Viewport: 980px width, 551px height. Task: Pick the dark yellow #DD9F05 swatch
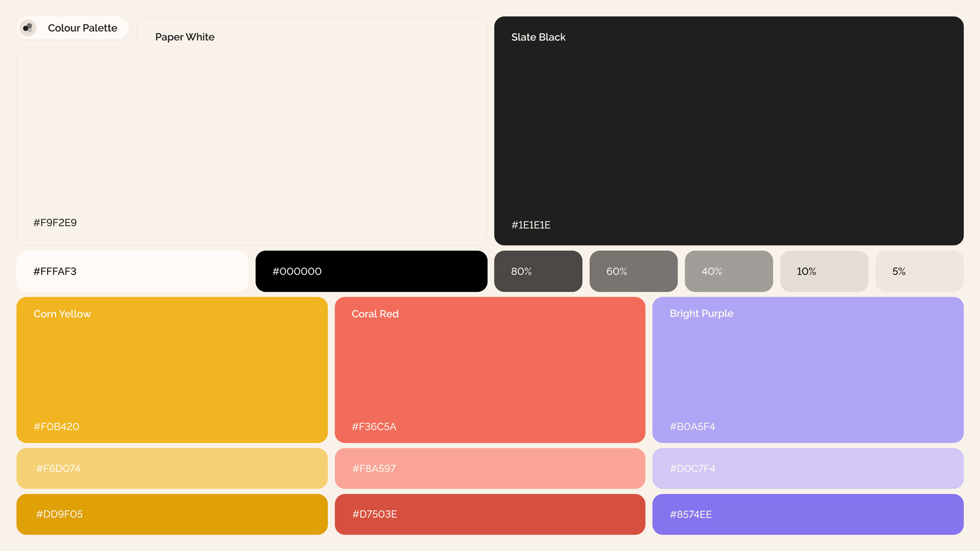click(172, 514)
